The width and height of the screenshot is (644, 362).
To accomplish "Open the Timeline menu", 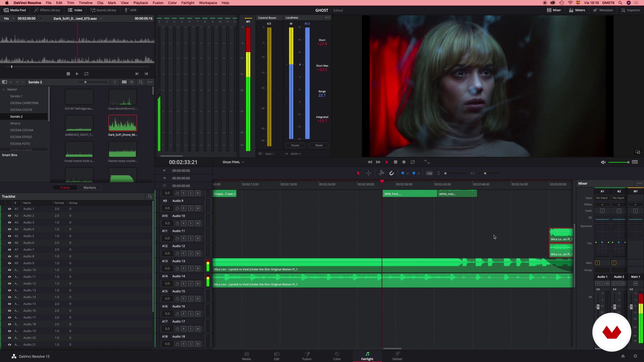I will click(86, 3).
